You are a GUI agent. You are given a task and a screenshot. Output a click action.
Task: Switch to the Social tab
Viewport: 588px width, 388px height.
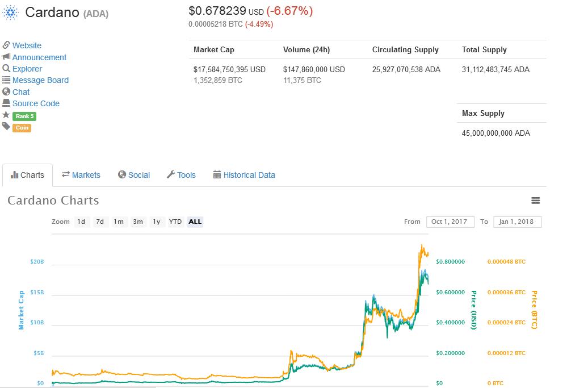(x=134, y=175)
